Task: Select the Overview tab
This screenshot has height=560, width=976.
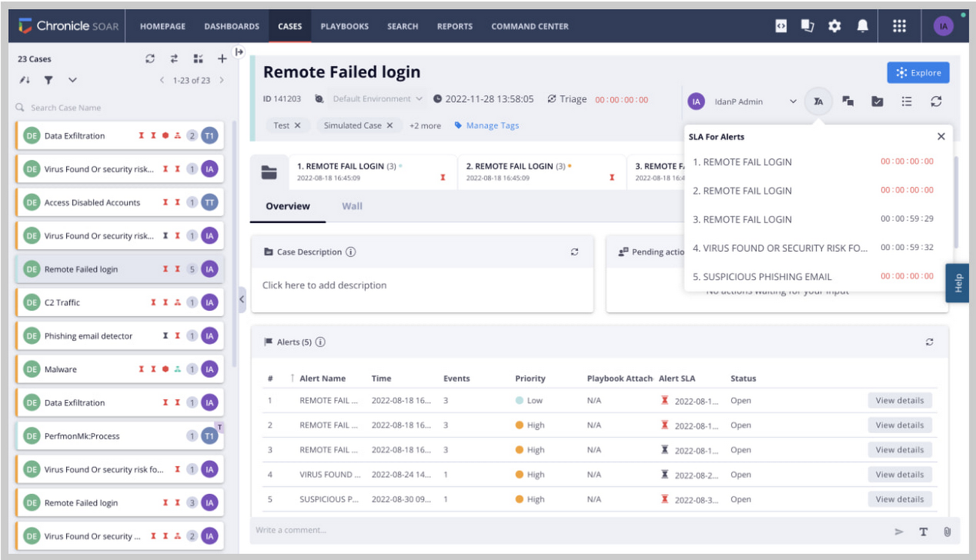Action: tap(288, 206)
